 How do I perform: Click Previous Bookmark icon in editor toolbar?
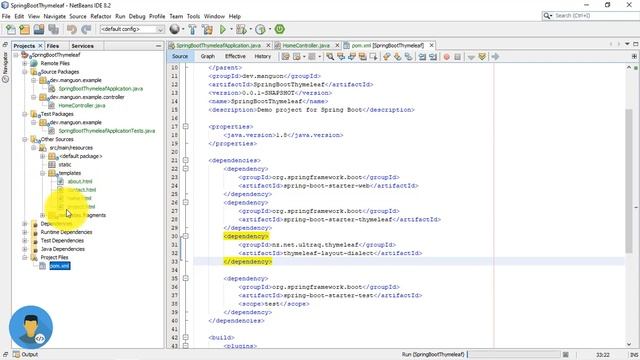386,57
